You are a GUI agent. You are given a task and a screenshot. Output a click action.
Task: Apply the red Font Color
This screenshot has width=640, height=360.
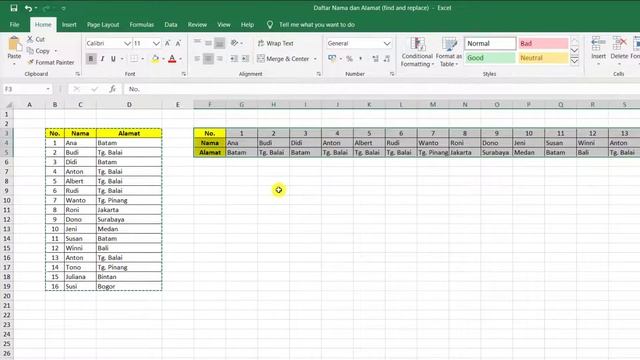pyautogui.click(x=172, y=59)
